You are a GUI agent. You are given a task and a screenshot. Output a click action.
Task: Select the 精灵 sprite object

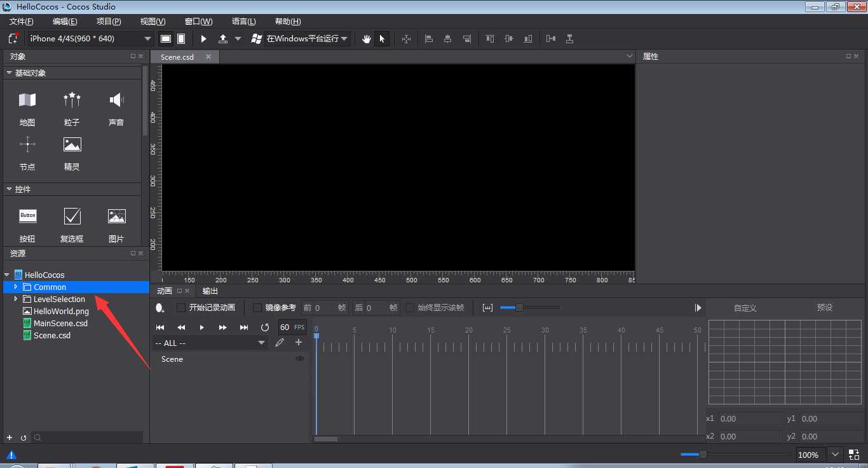72,153
